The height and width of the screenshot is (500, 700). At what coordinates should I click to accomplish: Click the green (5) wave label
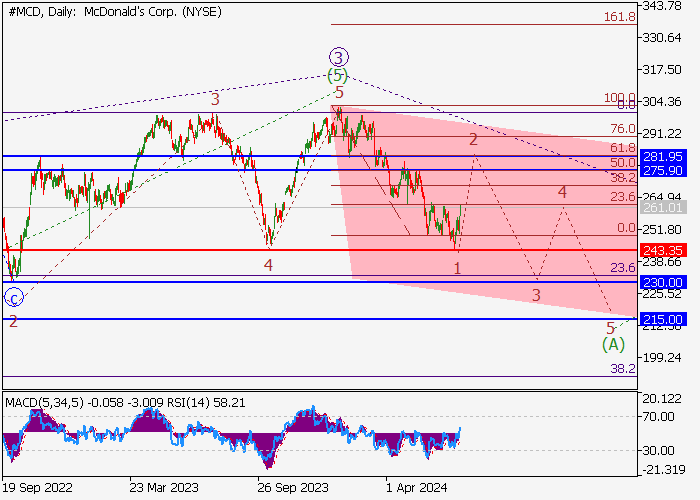[338, 75]
